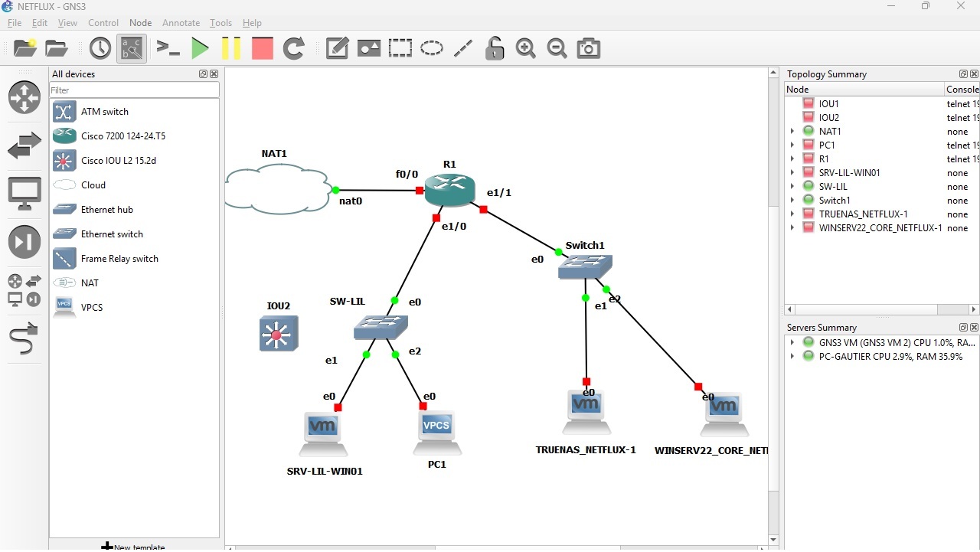The height and width of the screenshot is (552, 980).
Task: Browse routers category in device sidebar
Action: (24, 97)
